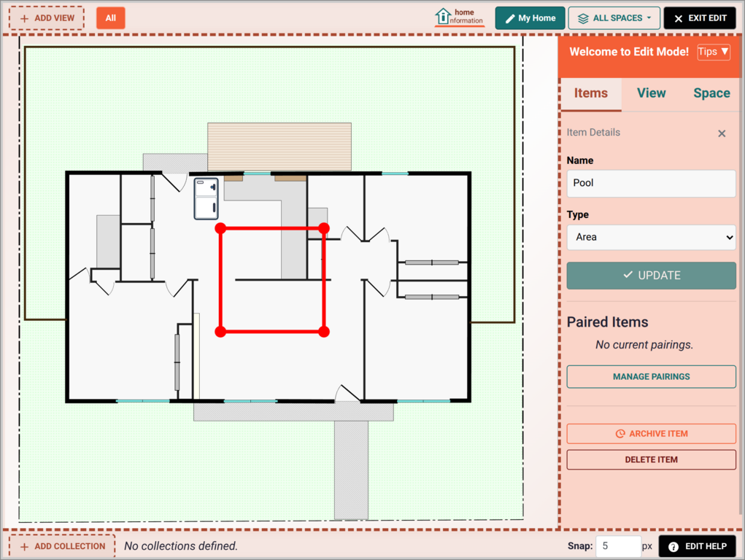Select top-right red handle of Pool area
745x560 pixels.
point(324,228)
